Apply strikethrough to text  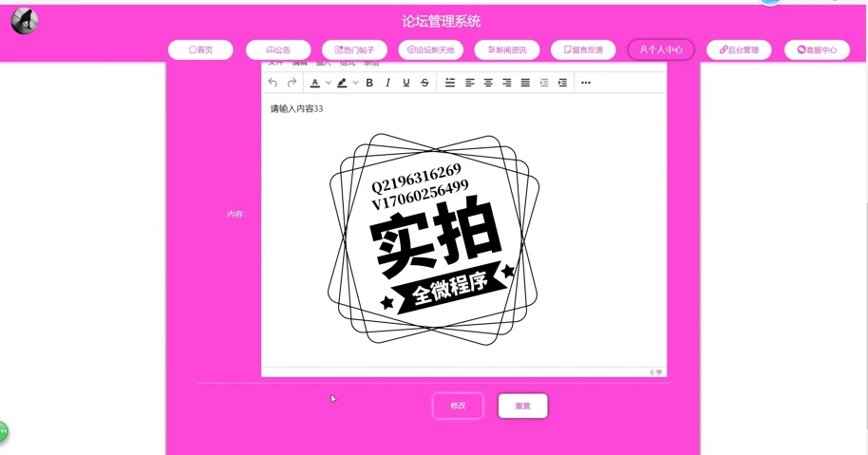(425, 83)
